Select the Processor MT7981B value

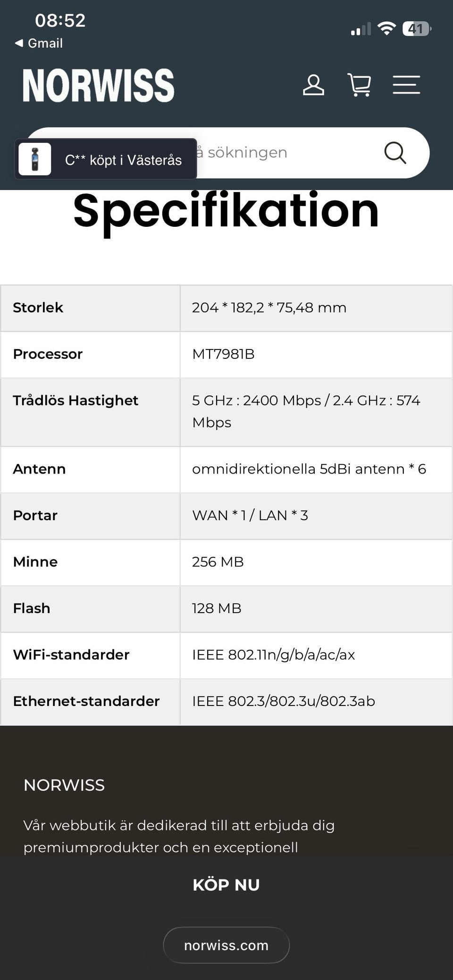tap(223, 354)
